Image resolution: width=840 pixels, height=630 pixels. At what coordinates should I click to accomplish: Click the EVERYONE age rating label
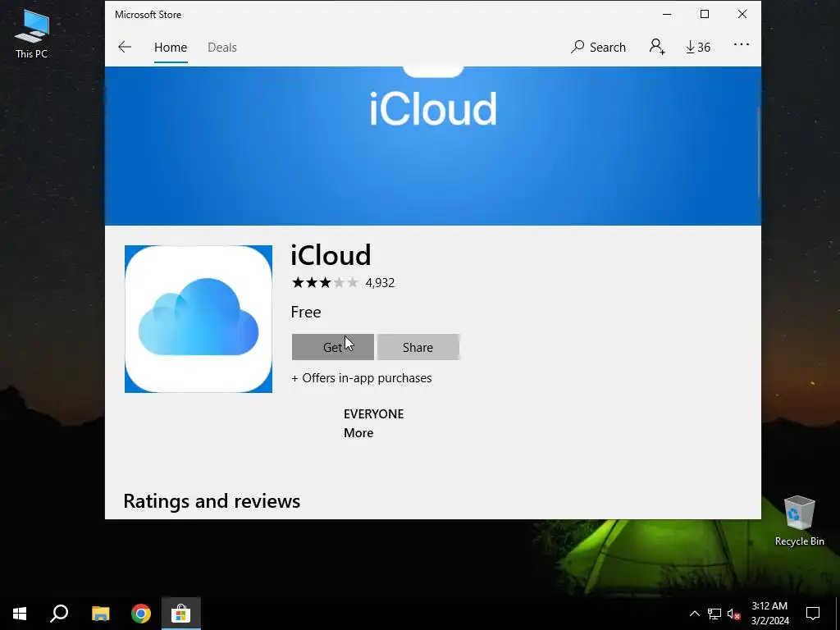click(373, 414)
